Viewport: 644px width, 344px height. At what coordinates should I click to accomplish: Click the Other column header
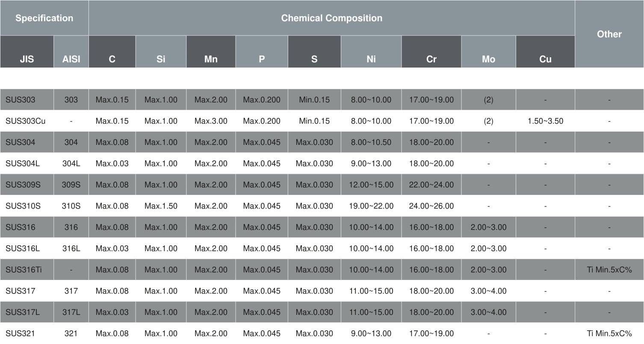click(x=609, y=34)
